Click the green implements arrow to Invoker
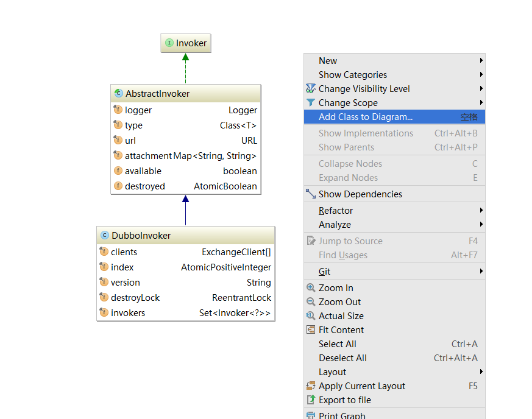532x419 pixels. click(185, 68)
